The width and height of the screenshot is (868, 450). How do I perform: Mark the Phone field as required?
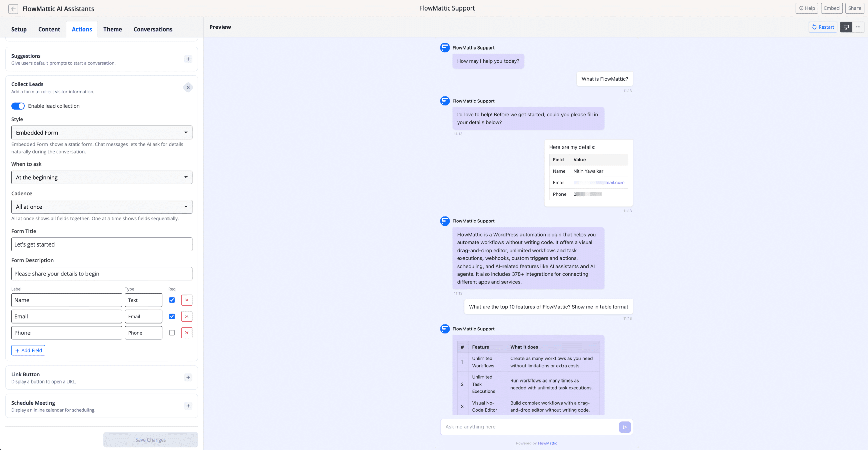172,333
